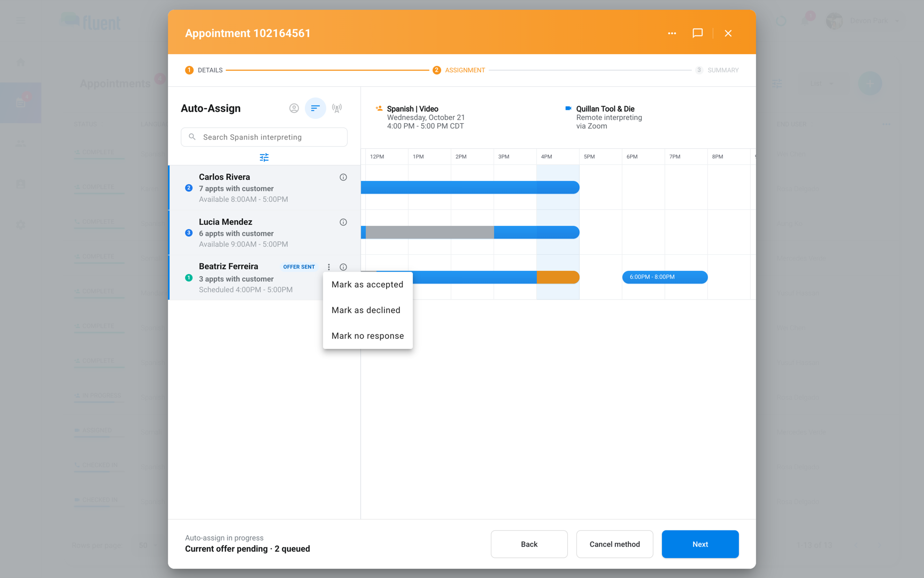The height and width of the screenshot is (578, 924).
Task: Click Lucia Mendez's gray busy segment
Action: pyautogui.click(x=429, y=232)
